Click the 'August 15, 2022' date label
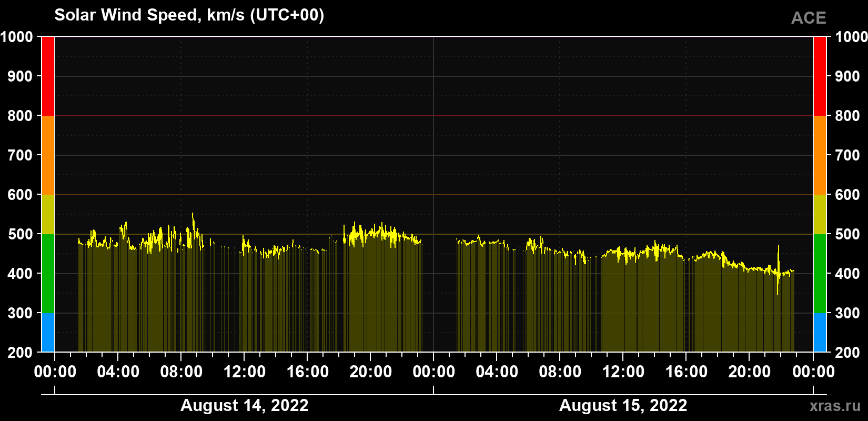 click(623, 406)
